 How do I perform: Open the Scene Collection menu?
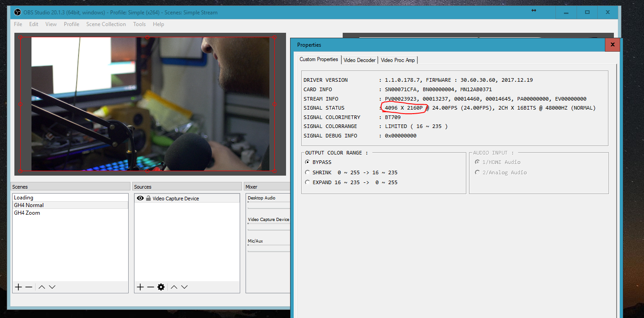point(106,24)
